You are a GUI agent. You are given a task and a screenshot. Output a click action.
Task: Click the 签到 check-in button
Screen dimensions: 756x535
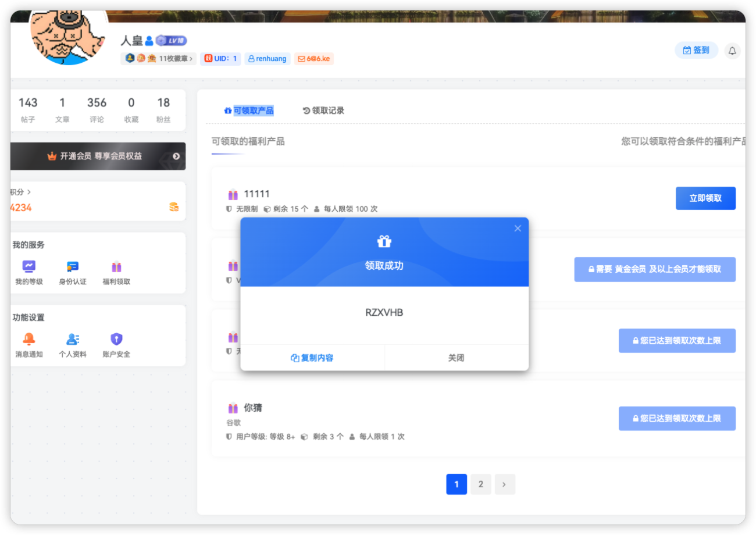696,51
